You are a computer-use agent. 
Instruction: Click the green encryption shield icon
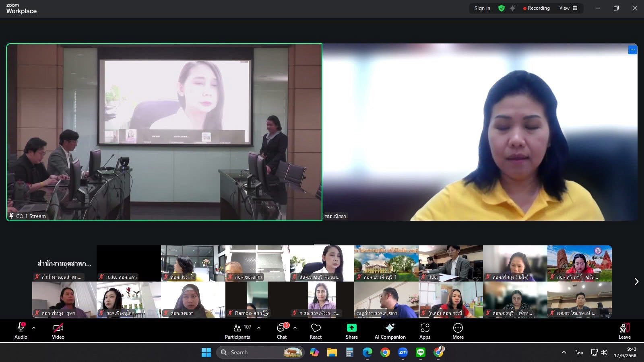click(x=502, y=8)
